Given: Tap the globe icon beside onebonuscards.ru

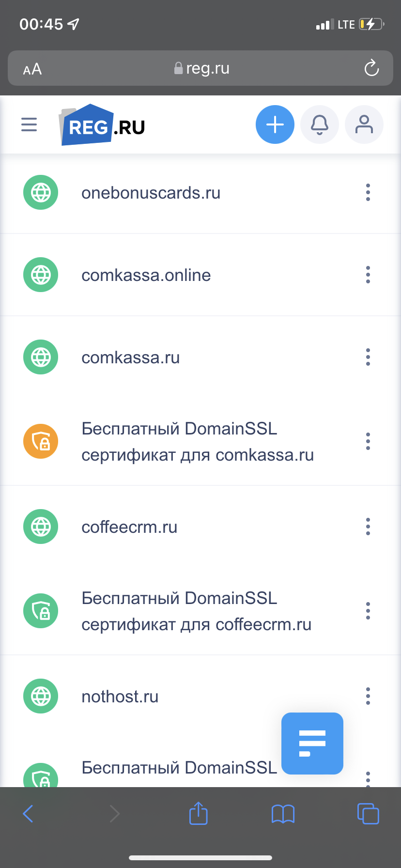Looking at the screenshot, I should click(41, 192).
